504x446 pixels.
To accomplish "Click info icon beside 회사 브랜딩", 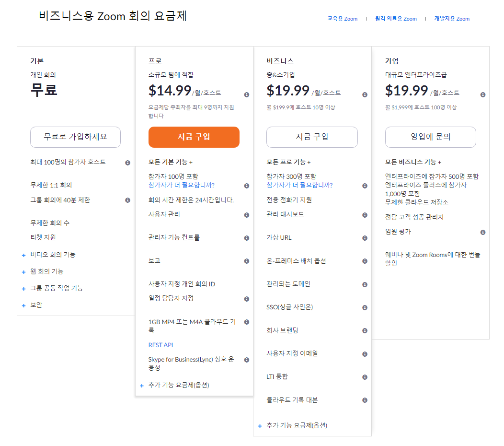I will (x=365, y=330).
